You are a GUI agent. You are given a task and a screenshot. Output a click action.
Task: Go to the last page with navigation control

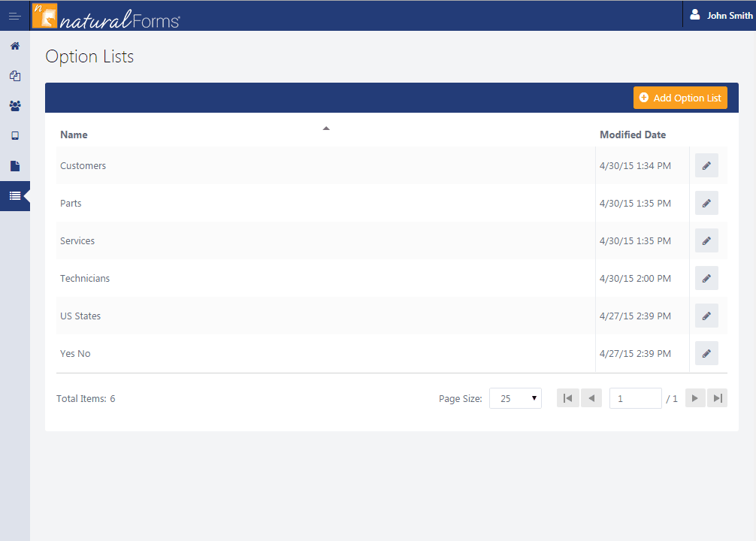[x=717, y=397]
